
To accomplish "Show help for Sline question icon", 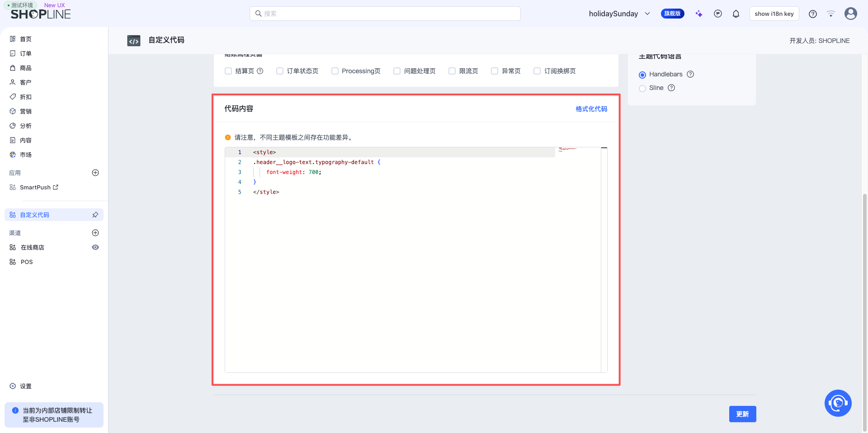I will 671,88.
